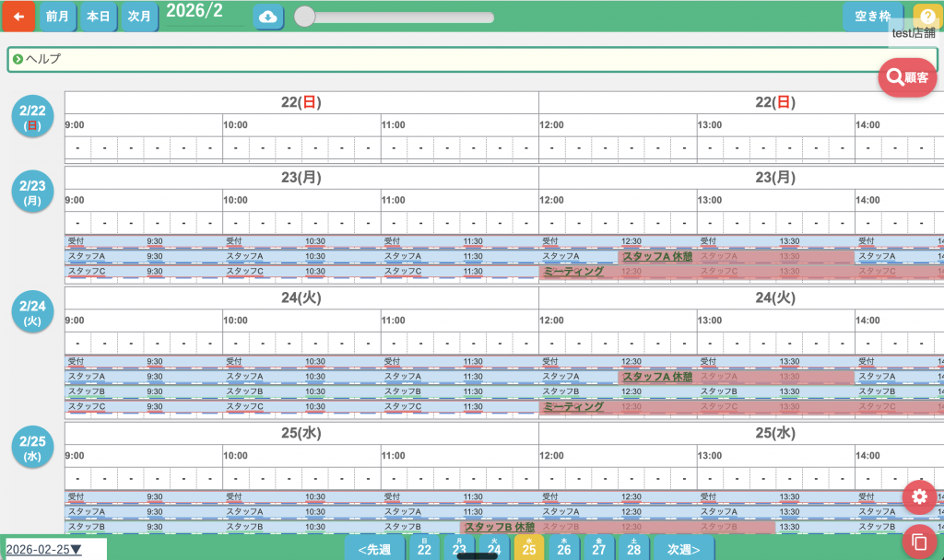The width and height of the screenshot is (944, 560).
Task: Go to previous week with <先週
Action: (374, 550)
